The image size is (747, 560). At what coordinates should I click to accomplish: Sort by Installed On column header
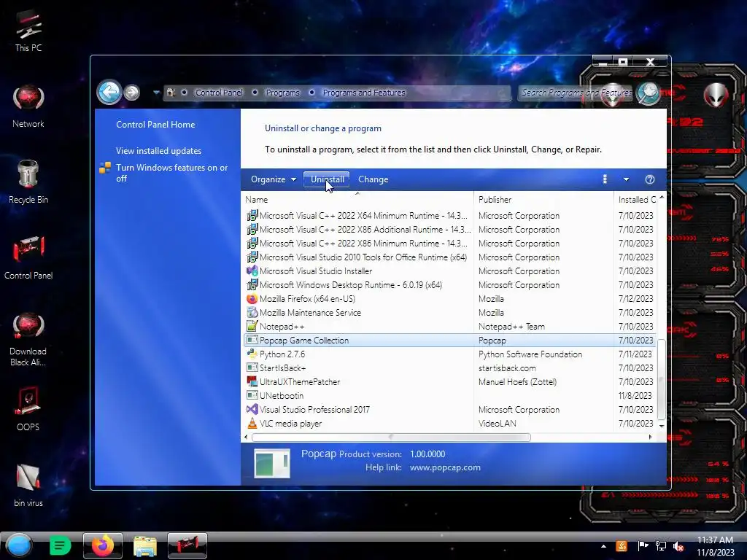636,200
